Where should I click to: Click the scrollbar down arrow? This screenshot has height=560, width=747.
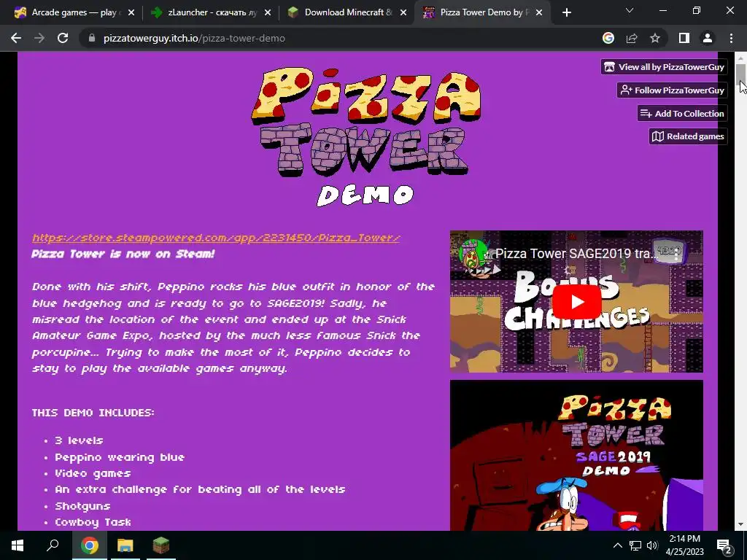(740, 524)
